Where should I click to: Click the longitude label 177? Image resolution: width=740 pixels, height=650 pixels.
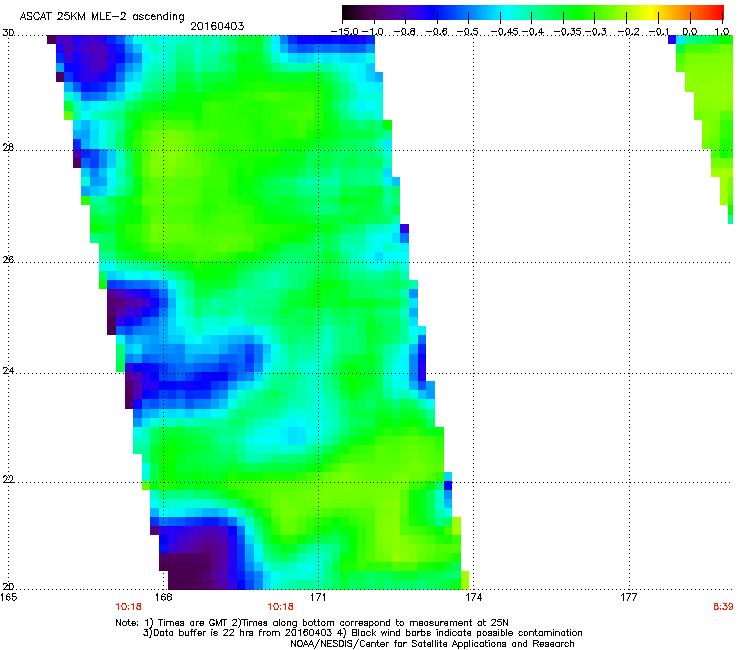point(629,597)
